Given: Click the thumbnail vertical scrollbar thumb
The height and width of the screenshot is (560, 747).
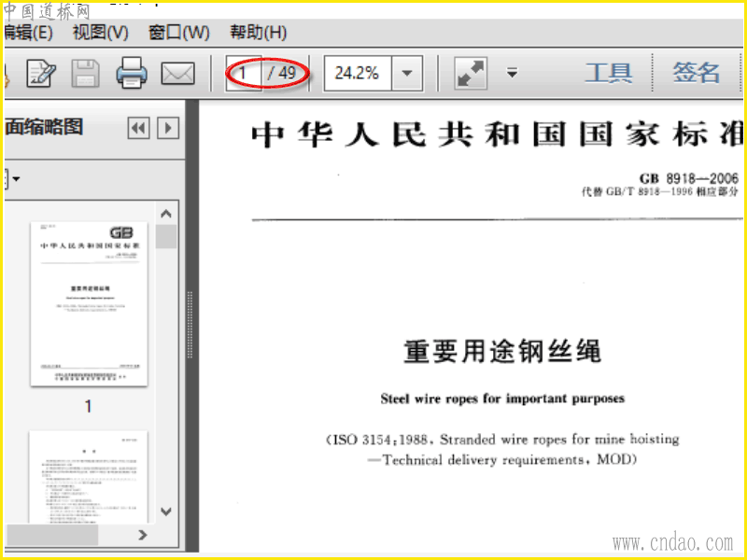Looking at the screenshot, I should pyautogui.click(x=166, y=237).
